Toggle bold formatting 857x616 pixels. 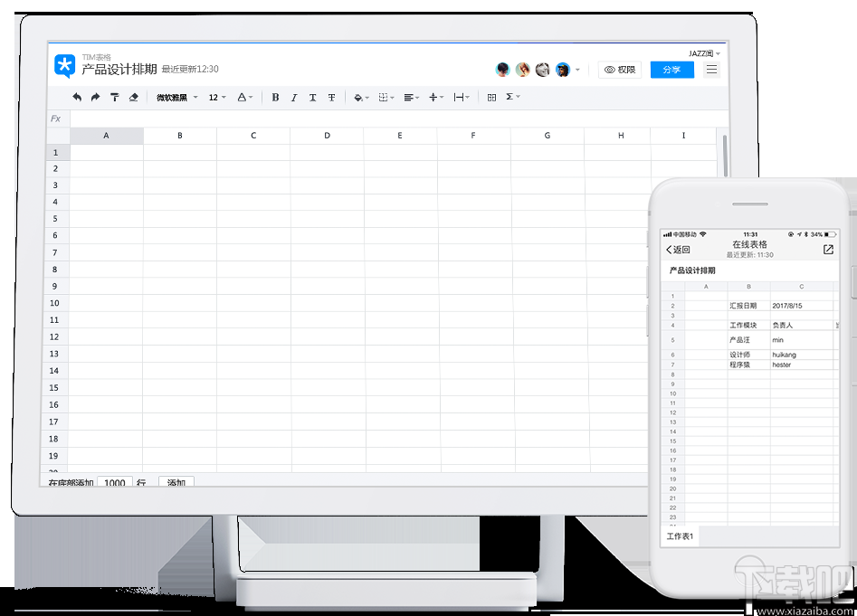click(x=275, y=97)
